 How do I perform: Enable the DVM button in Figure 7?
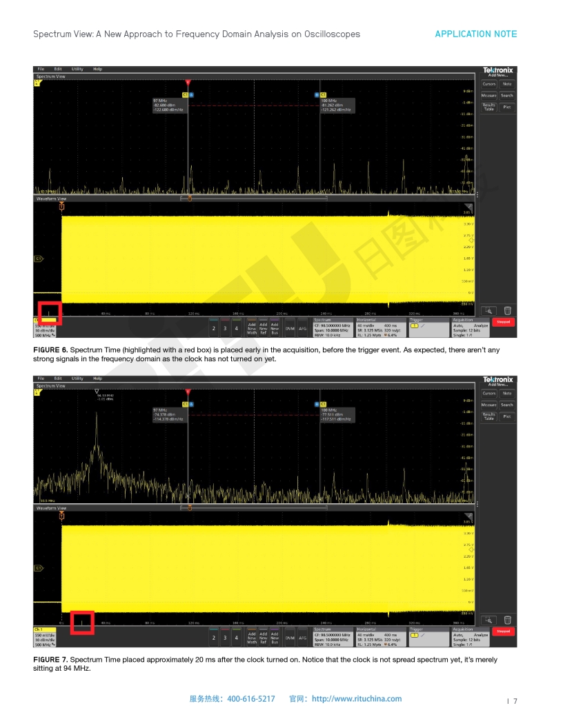point(290,638)
